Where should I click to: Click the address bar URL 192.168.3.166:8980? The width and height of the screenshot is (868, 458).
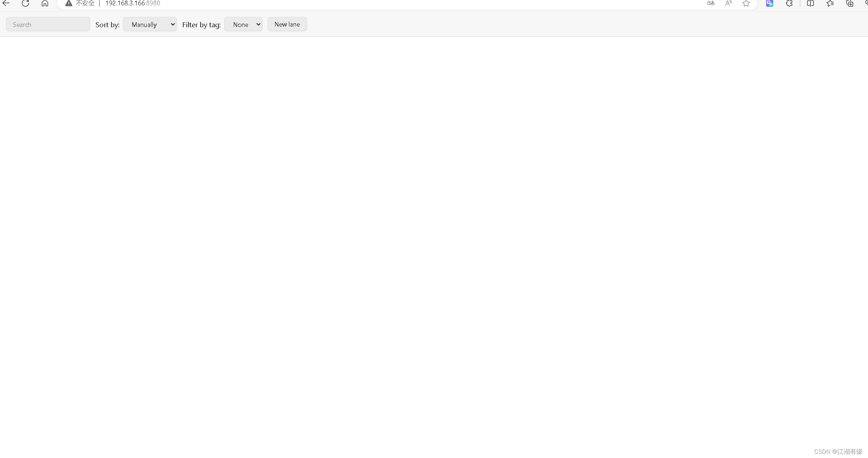click(133, 3)
